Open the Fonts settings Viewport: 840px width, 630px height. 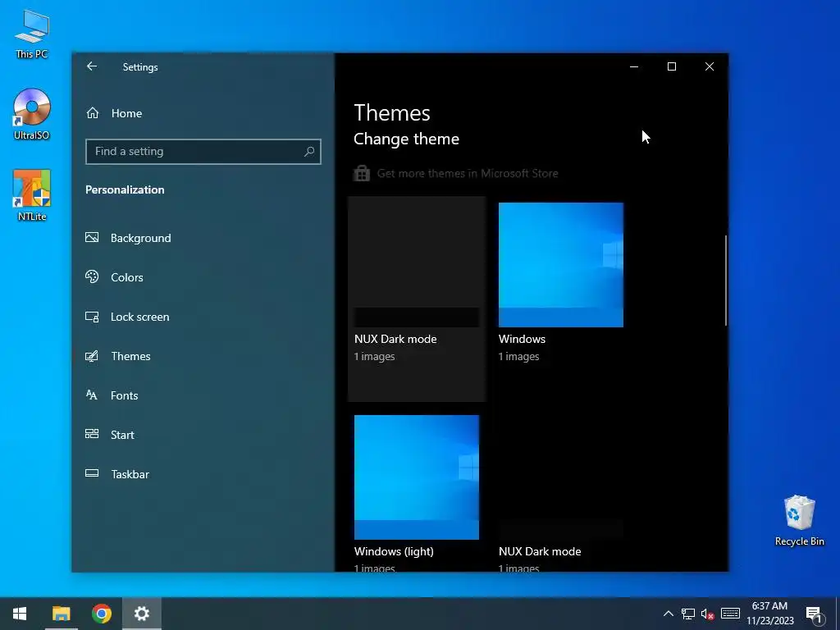click(x=203, y=395)
